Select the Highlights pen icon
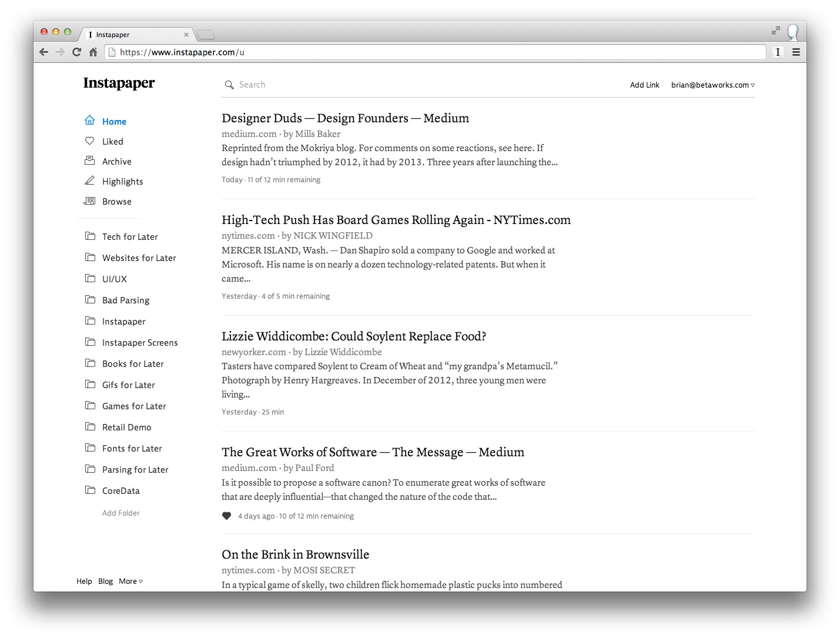 (x=89, y=181)
